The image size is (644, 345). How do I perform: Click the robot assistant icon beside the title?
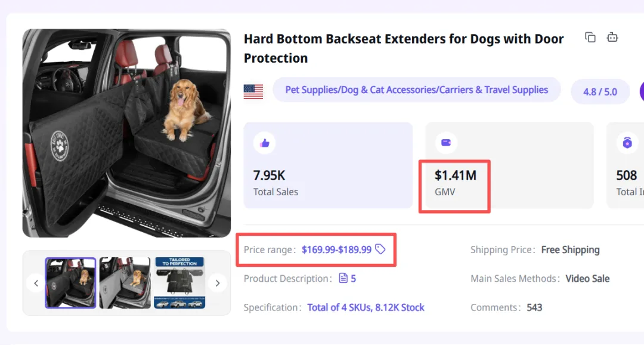coord(612,38)
